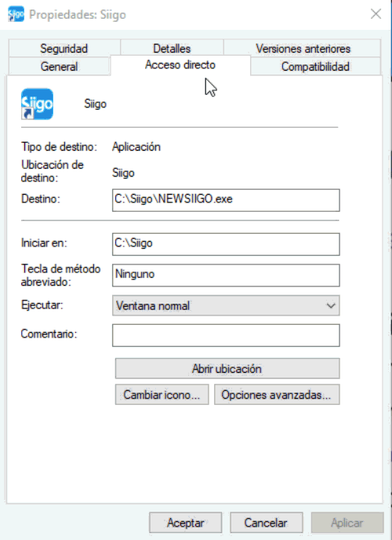Click the Siigo name text next to icon
The width and height of the screenshot is (392, 540).
click(95, 104)
